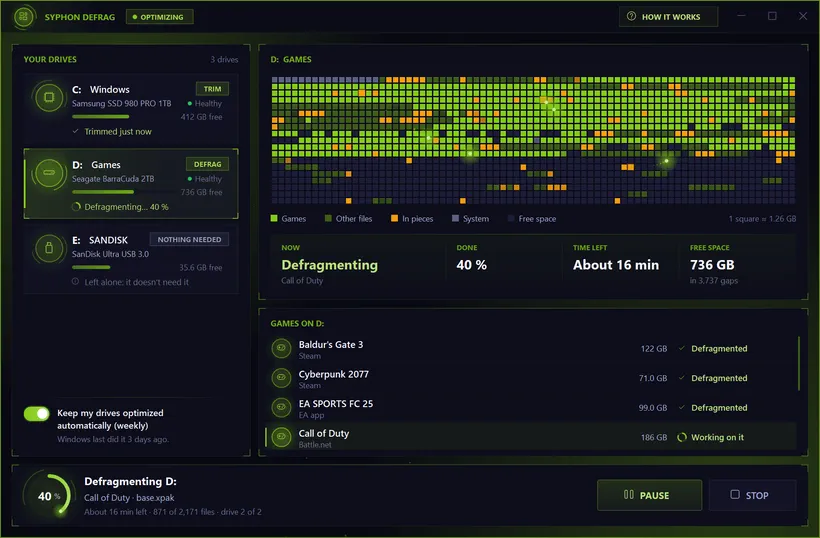Screen dimensions: 820x538
Task: Click the Free space legend swatch
Action: [x=511, y=218]
